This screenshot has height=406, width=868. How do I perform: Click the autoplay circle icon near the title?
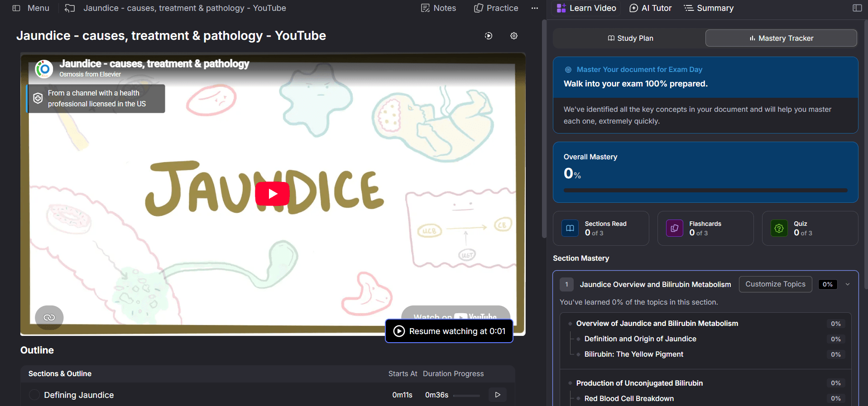pyautogui.click(x=489, y=36)
